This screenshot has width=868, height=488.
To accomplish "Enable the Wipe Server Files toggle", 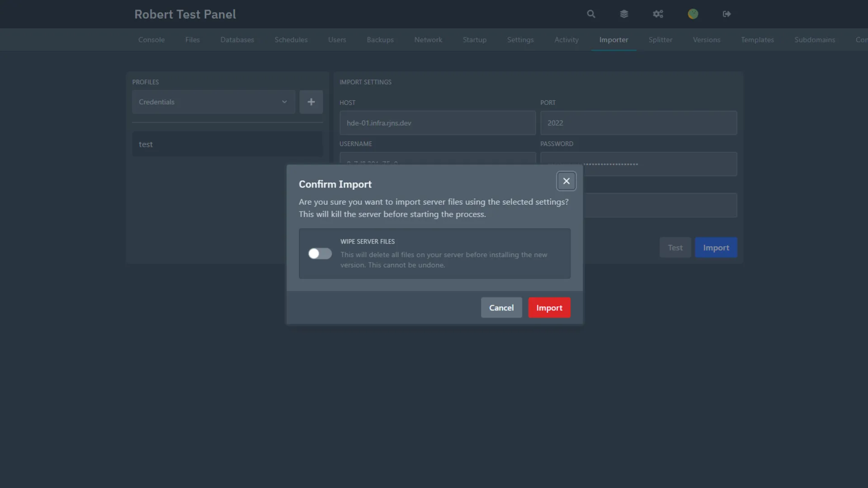I will coord(320,254).
